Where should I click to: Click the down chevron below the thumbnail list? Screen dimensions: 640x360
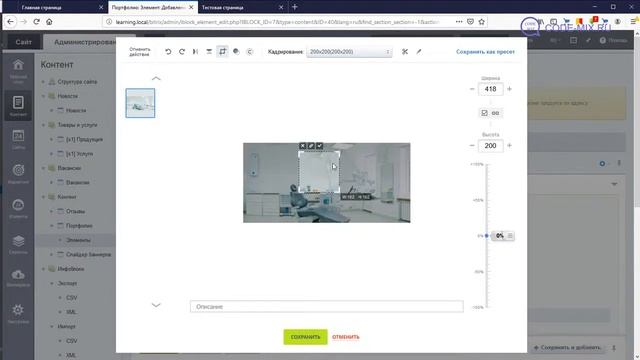[x=156, y=305]
